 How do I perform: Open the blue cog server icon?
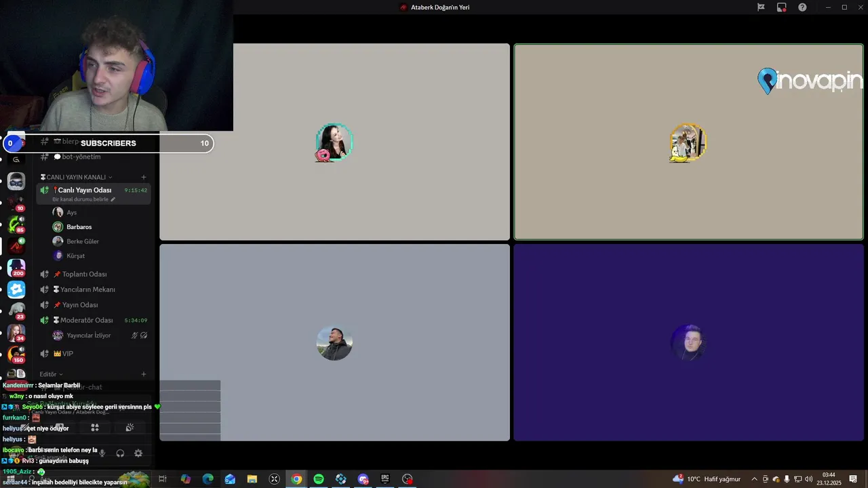tap(16, 289)
